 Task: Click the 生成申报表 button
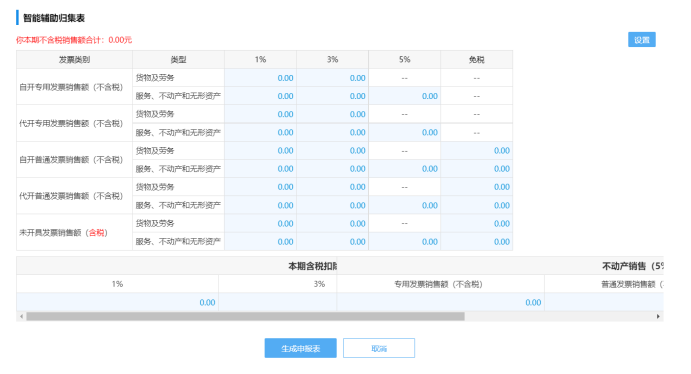pyautogui.click(x=301, y=348)
